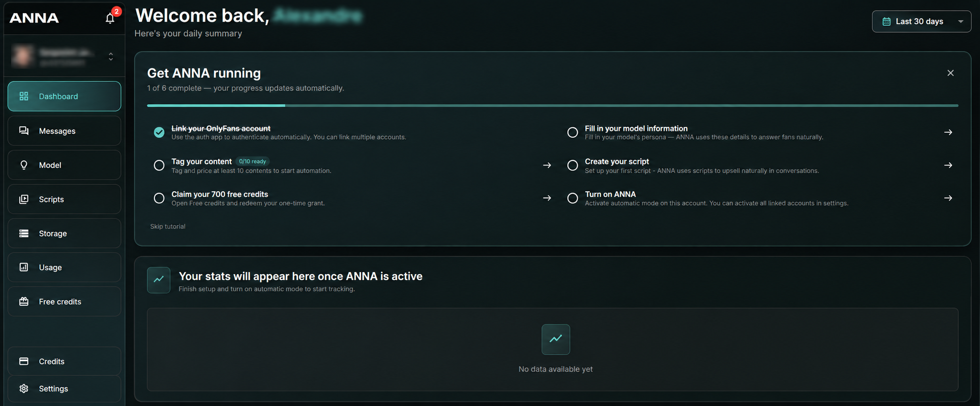Open Storage in sidebar
Image resolution: width=980 pixels, height=406 pixels.
(x=64, y=233)
